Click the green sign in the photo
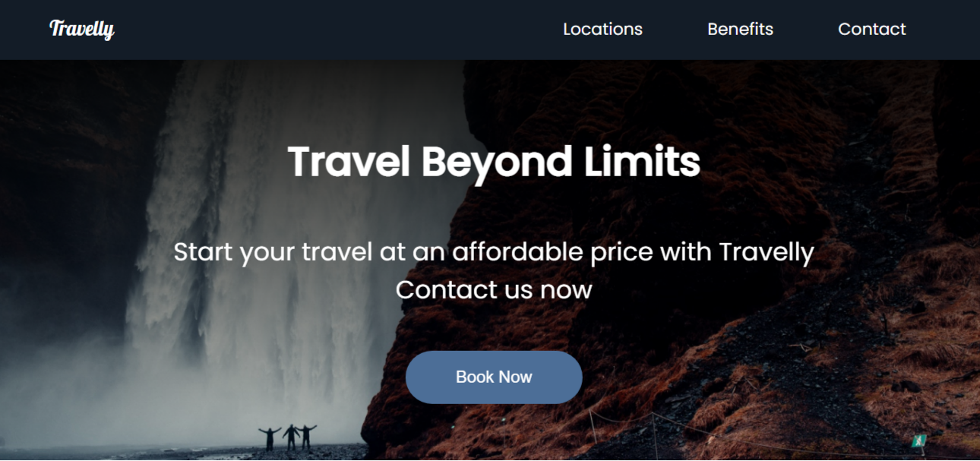 (x=919, y=441)
